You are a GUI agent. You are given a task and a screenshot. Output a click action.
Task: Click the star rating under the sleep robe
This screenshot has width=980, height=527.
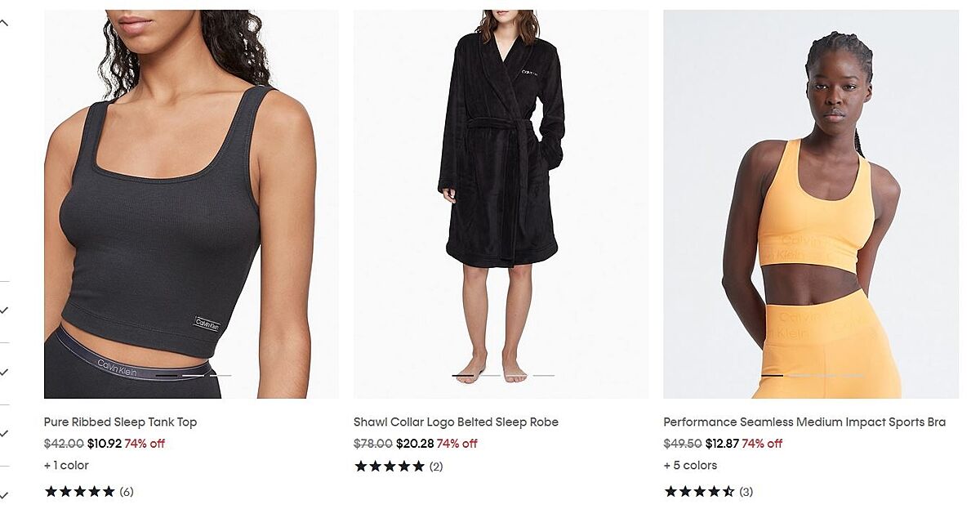coord(390,467)
